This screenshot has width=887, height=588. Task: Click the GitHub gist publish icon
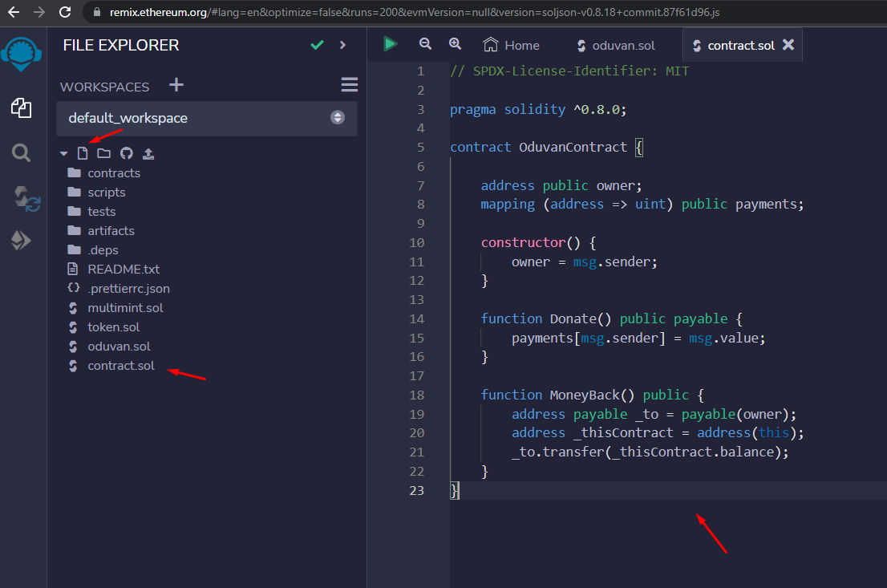(126, 153)
